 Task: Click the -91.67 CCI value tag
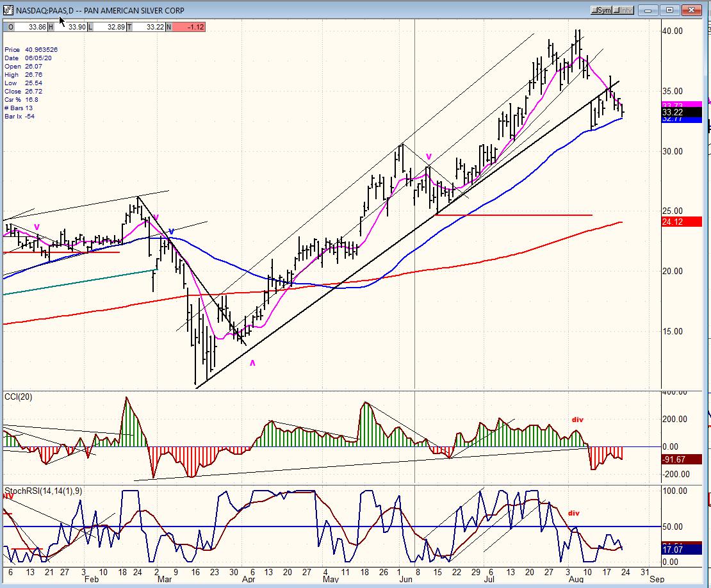(681, 460)
